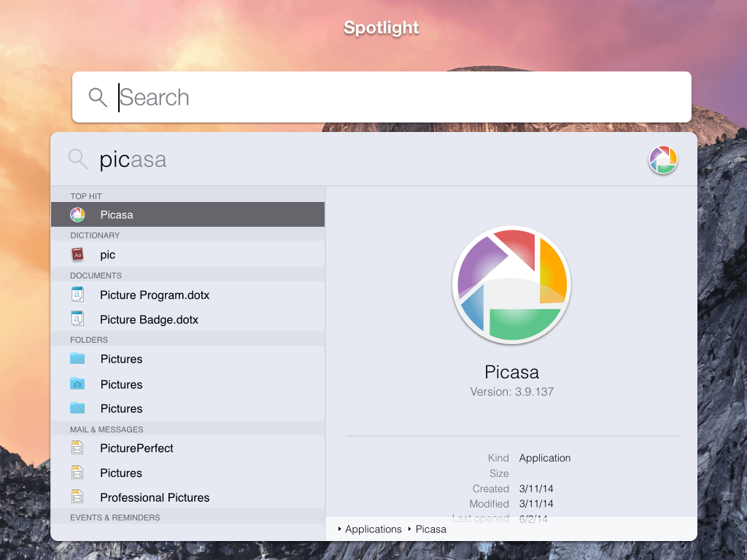This screenshot has height=560, width=747.
Task: Click the large Picasa preview icon
Action: coord(511,285)
